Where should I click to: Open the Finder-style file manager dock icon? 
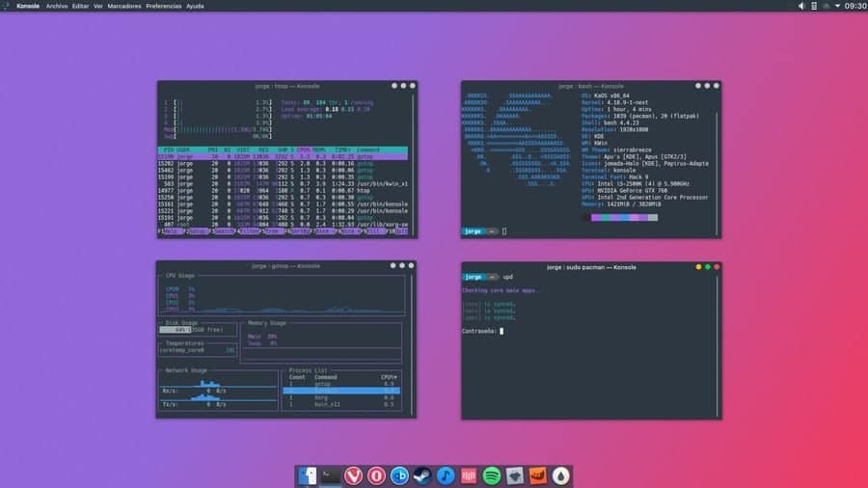(x=308, y=475)
